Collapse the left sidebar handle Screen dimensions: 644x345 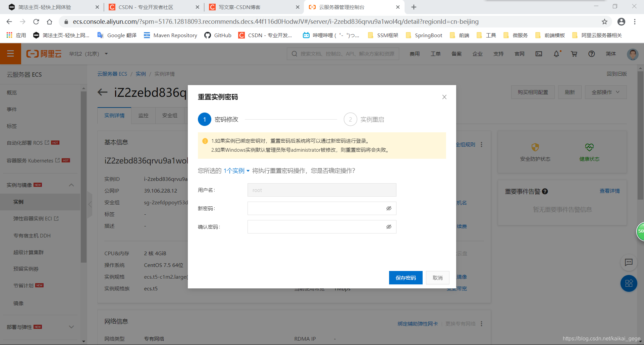tap(90, 204)
